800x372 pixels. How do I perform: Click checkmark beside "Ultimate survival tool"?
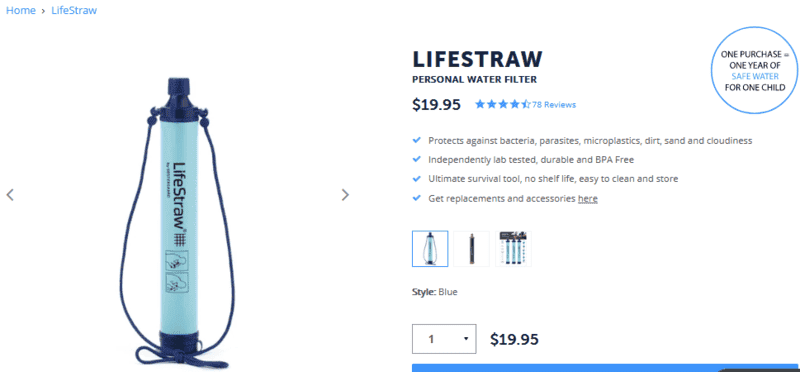tap(417, 179)
